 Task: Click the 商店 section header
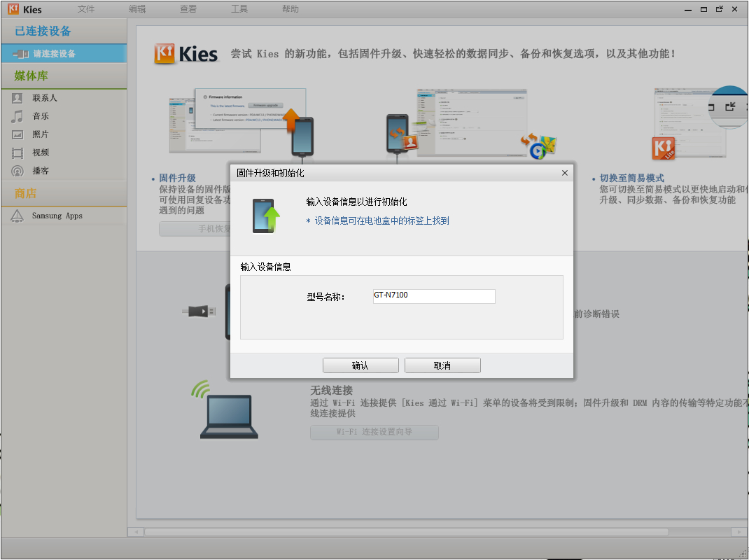coord(25,193)
